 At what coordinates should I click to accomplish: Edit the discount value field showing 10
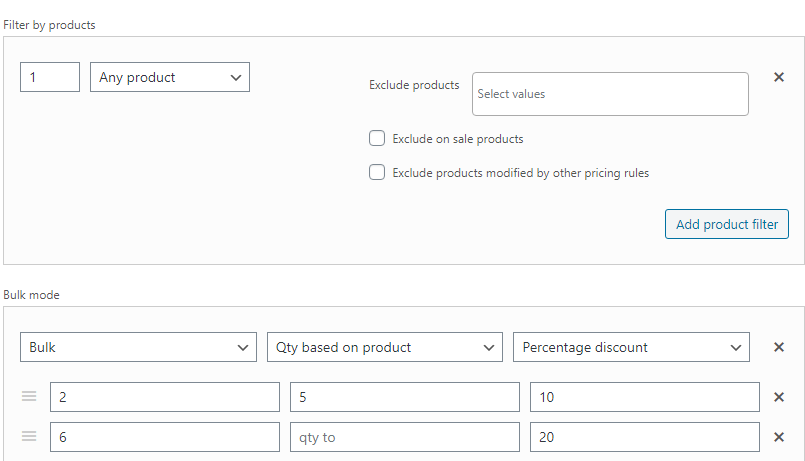[x=645, y=397]
